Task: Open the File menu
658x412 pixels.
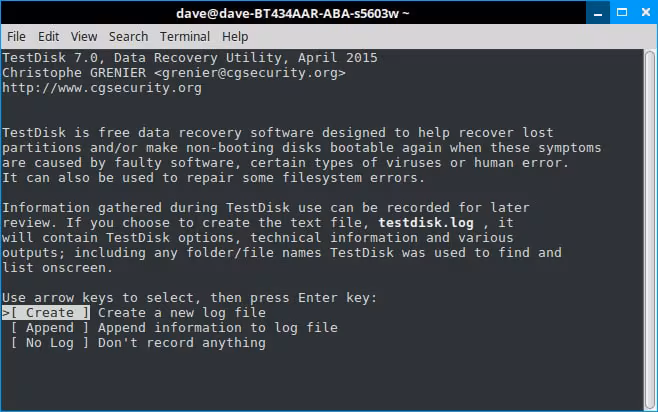Action: click(x=16, y=36)
